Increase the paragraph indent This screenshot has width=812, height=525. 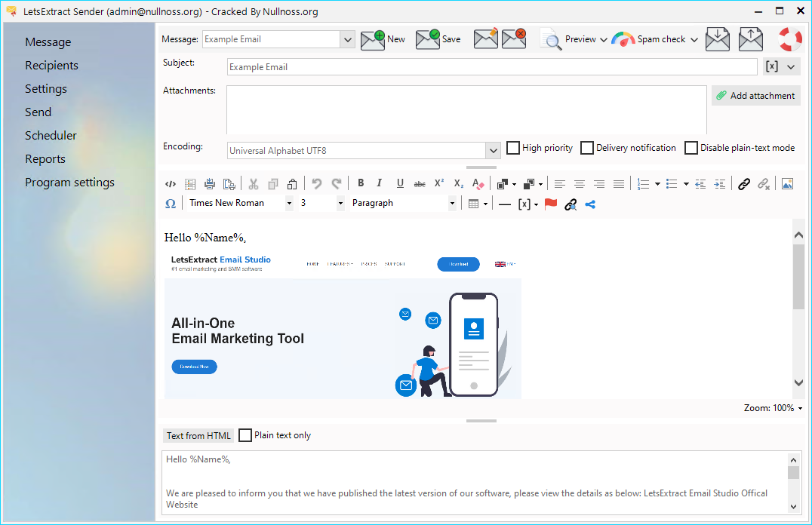coord(720,184)
